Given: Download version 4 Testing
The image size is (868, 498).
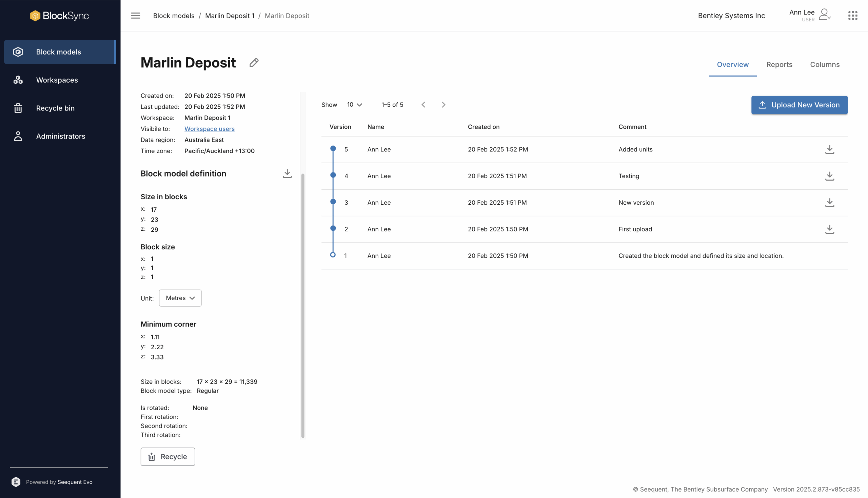Looking at the screenshot, I should tap(829, 176).
